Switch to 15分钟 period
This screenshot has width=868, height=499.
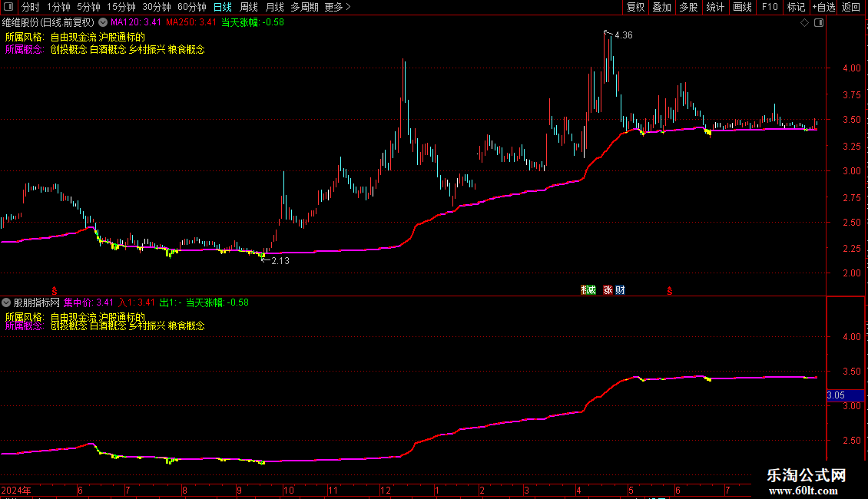click(121, 7)
